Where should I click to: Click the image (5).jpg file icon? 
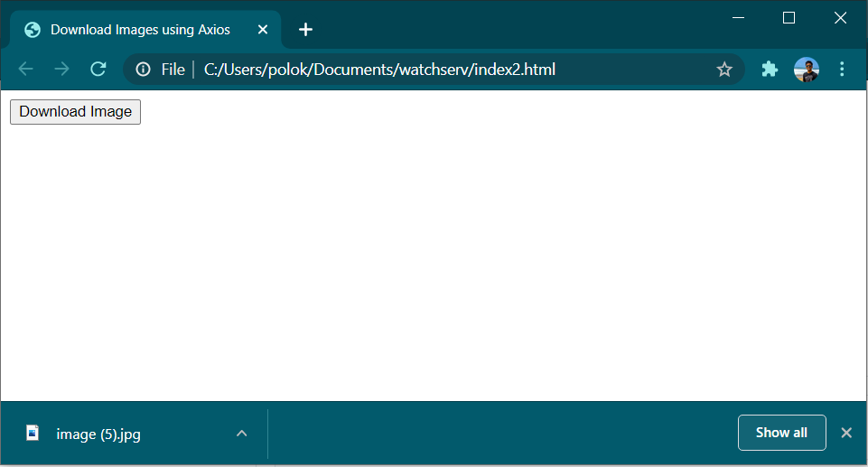33,433
